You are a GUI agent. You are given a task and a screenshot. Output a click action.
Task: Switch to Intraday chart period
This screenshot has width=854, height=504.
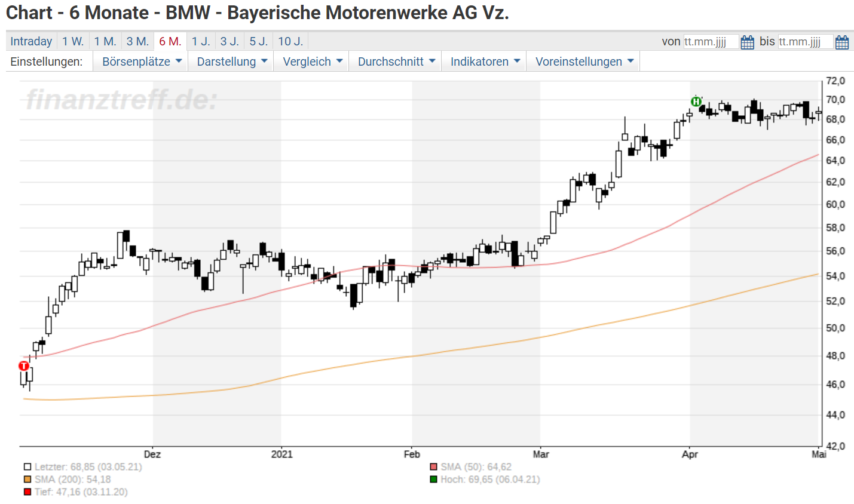[31, 41]
